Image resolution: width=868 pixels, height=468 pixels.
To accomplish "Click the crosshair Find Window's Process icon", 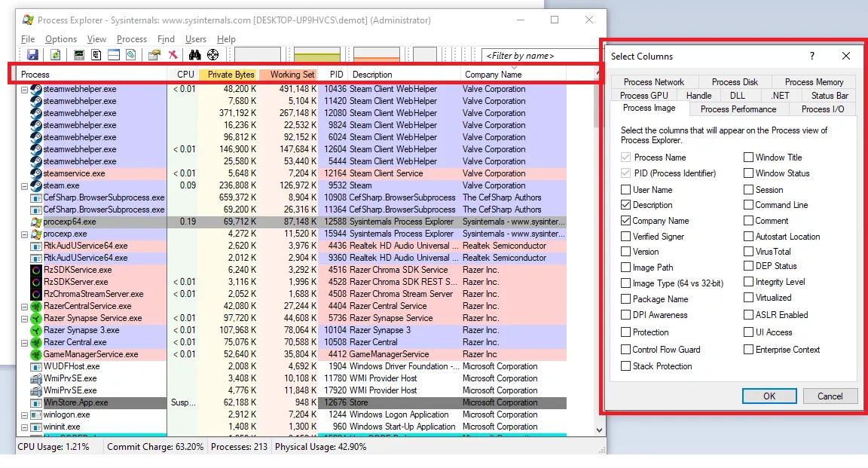I will pyautogui.click(x=213, y=55).
